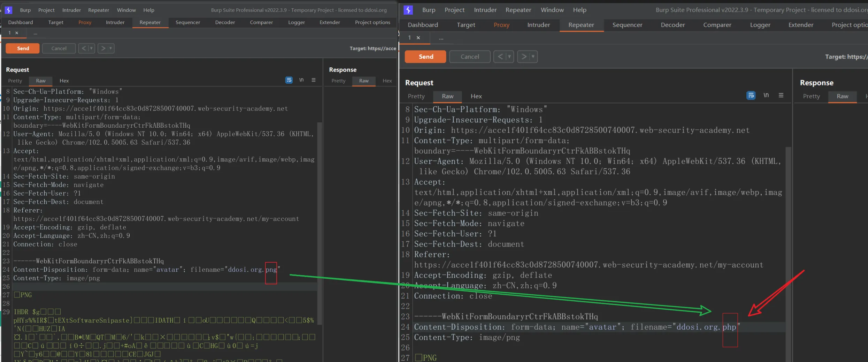
Task: Go to previous request in left window
Action: tap(83, 48)
